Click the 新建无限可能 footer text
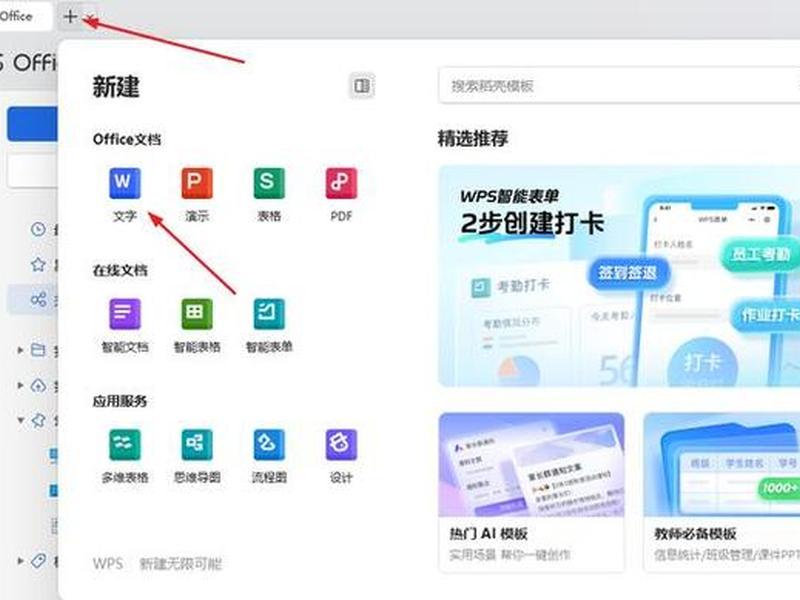Viewport: 800px width, 600px height. [181, 564]
